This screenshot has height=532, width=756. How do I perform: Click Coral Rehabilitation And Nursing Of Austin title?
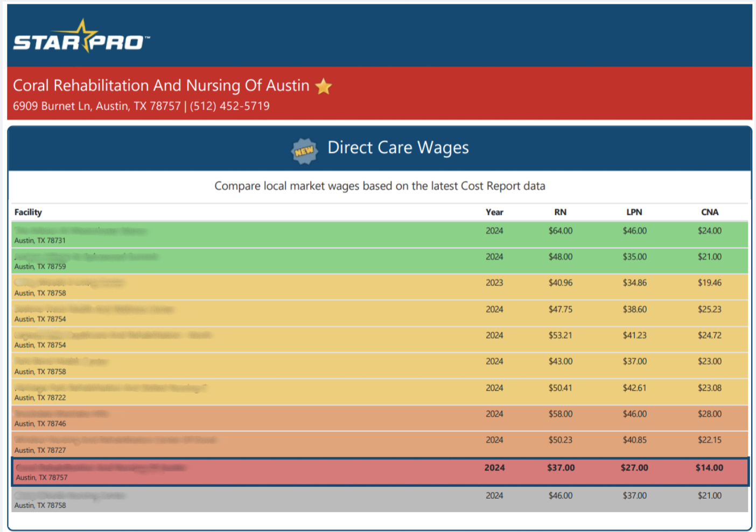(x=161, y=86)
